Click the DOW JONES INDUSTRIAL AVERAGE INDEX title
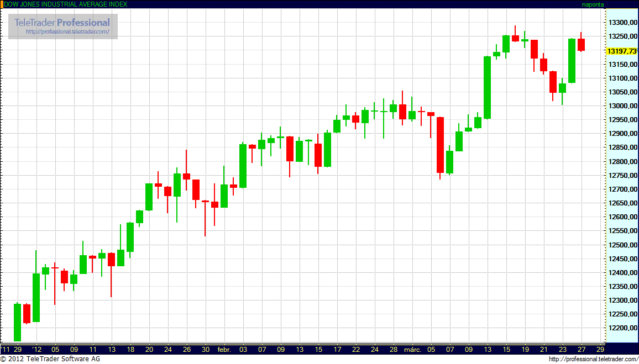The height and width of the screenshot is (364, 639). 66,4
